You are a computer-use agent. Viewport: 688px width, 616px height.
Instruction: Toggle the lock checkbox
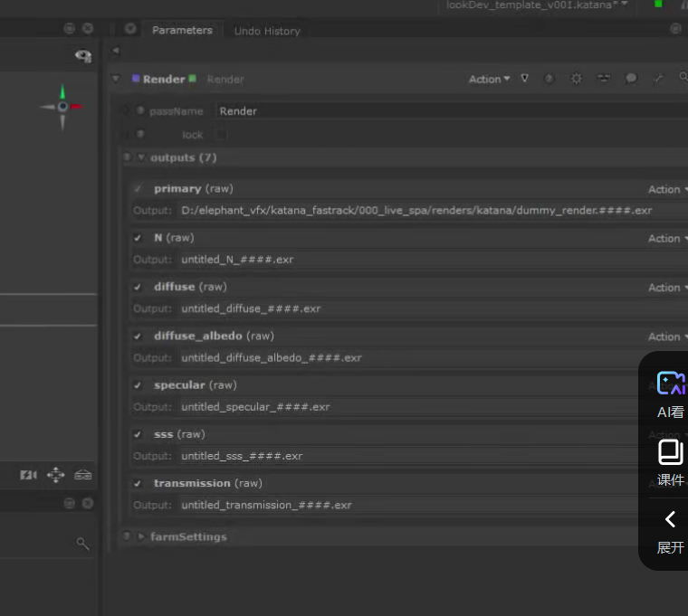point(221,135)
